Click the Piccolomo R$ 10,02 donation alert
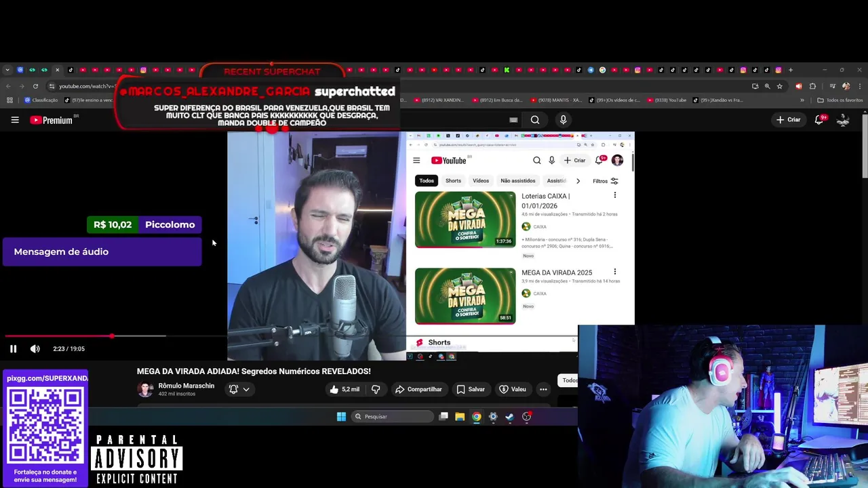Image resolution: width=868 pixels, height=488 pixels. [144, 225]
